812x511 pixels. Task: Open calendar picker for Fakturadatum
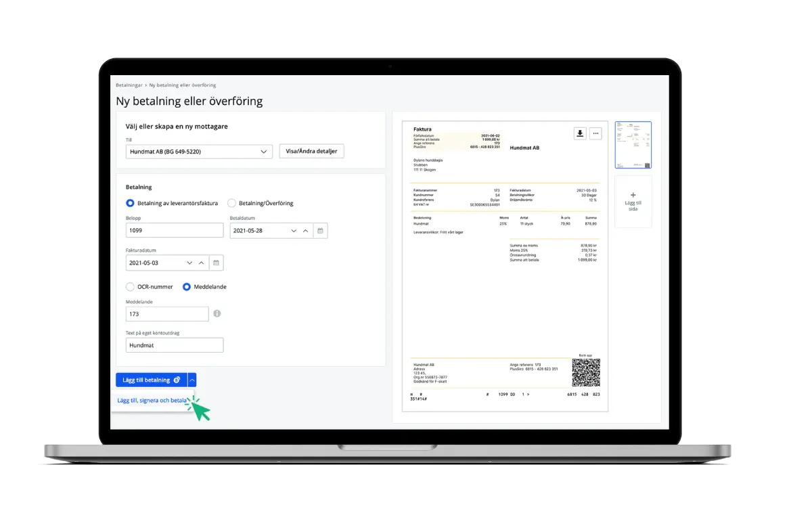tap(217, 263)
